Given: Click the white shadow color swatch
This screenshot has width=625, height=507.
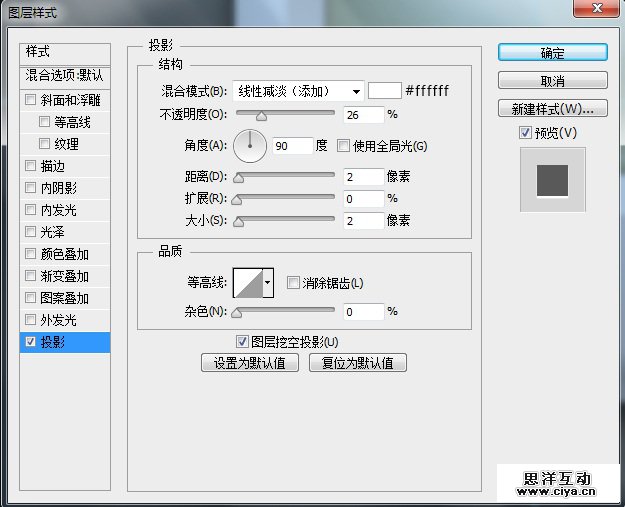Looking at the screenshot, I should click(384, 90).
